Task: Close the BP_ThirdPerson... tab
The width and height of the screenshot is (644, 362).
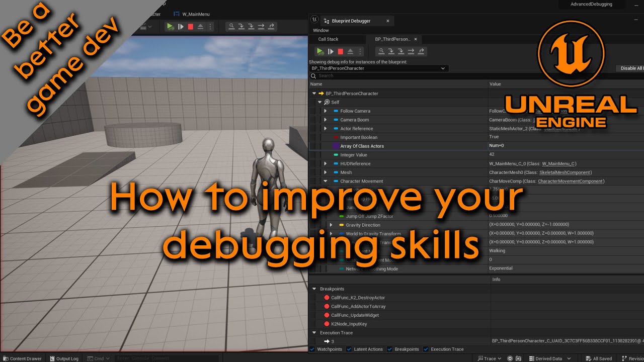Action: [x=416, y=39]
